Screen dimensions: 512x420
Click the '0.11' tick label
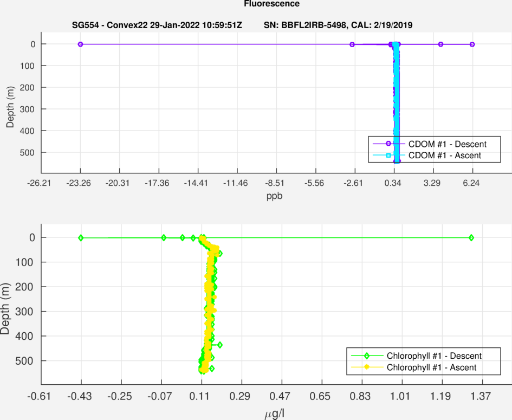point(199,396)
